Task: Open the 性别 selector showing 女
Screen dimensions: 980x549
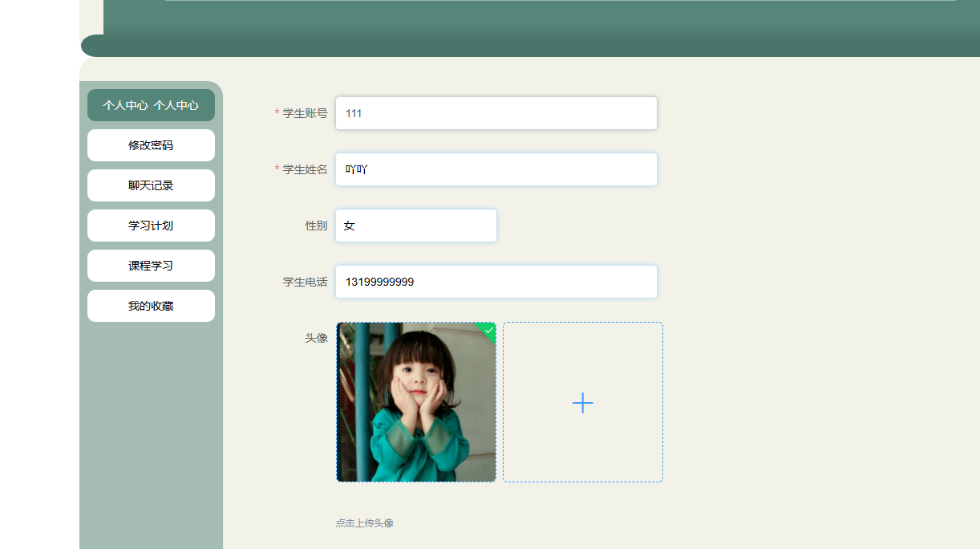Action: [x=415, y=226]
